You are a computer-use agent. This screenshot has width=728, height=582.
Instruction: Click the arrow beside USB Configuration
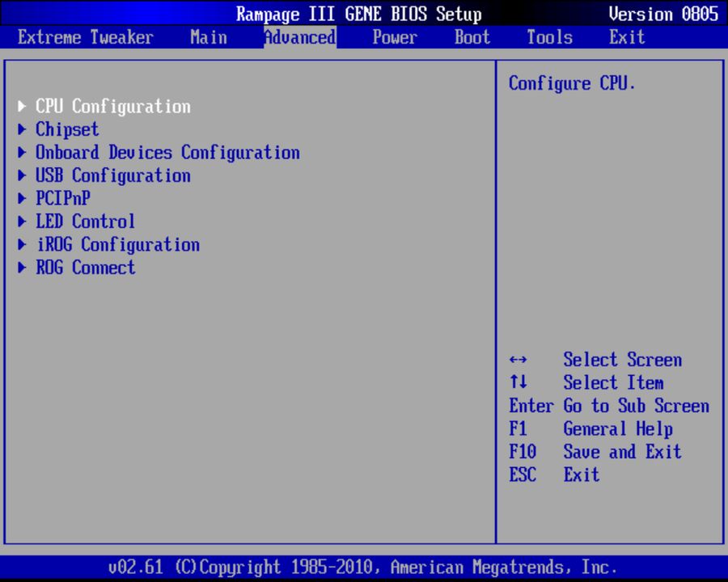coord(22,175)
